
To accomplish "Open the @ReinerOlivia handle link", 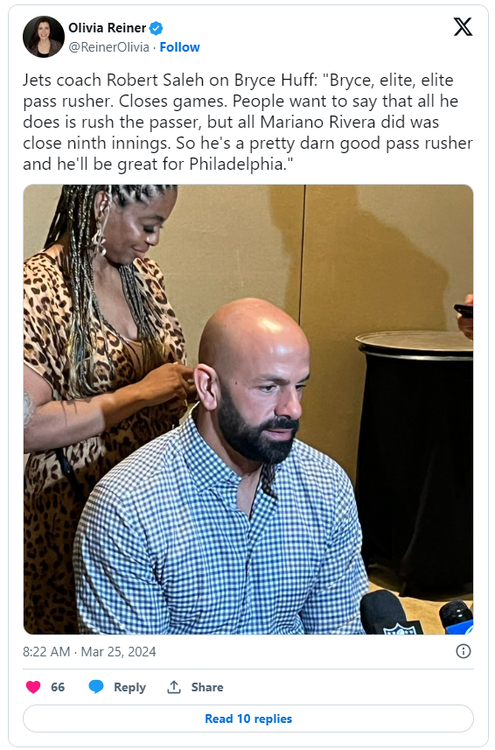I will pos(109,47).
